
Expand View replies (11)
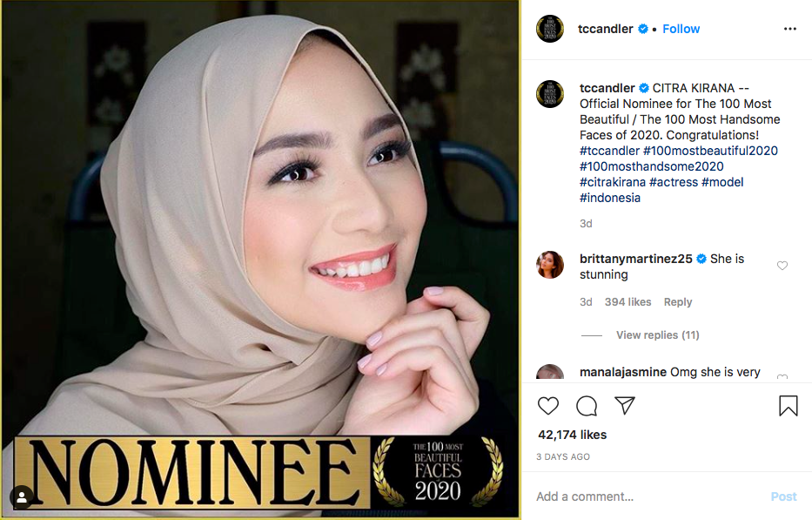(658, 335)
